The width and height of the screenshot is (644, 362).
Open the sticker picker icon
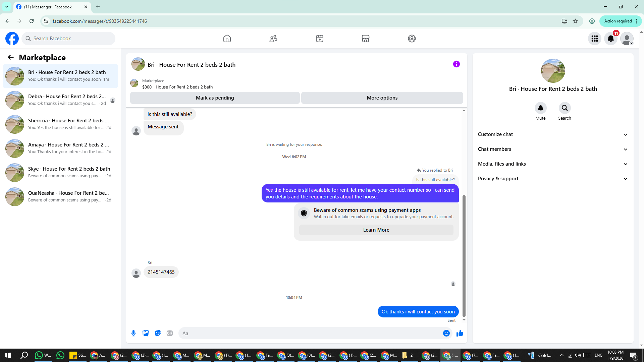coord(158,333)
